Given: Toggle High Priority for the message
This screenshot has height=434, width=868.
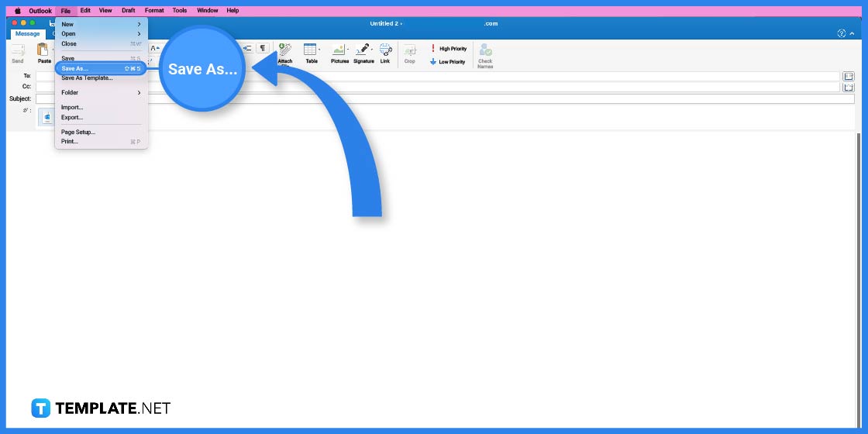Looking at the screenshot, I should [x=449, y=49].
